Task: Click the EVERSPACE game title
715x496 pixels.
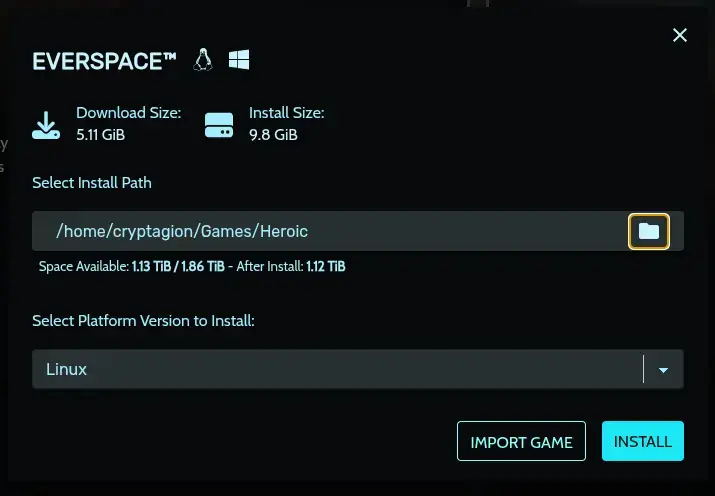Action: (104, 61)
